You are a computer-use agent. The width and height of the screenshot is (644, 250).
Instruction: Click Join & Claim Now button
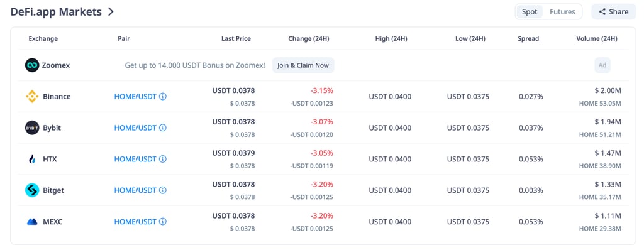tap(303, 65)
